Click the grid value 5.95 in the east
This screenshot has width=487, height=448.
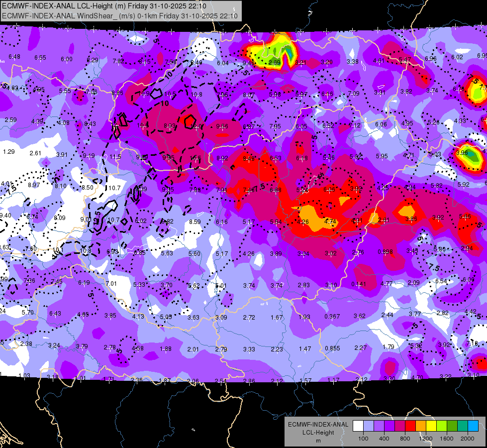pos(382,156)
